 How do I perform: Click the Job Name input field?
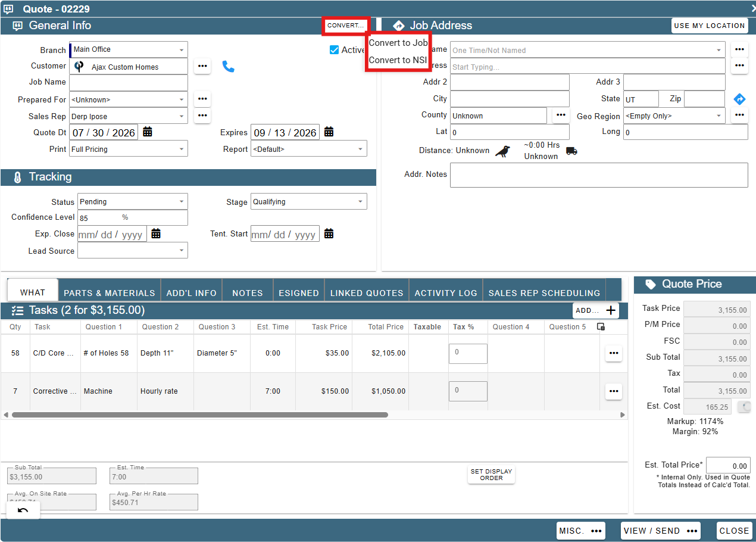(129, 83)
